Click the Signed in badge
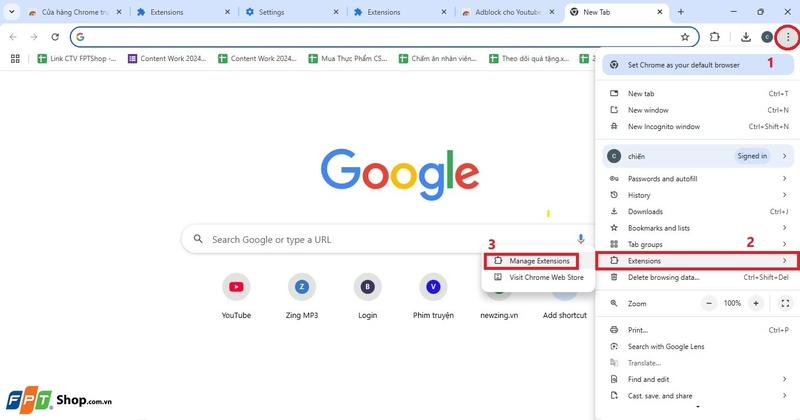The height and width of the screenshot is (420, 800). click(x=752, y=156)
